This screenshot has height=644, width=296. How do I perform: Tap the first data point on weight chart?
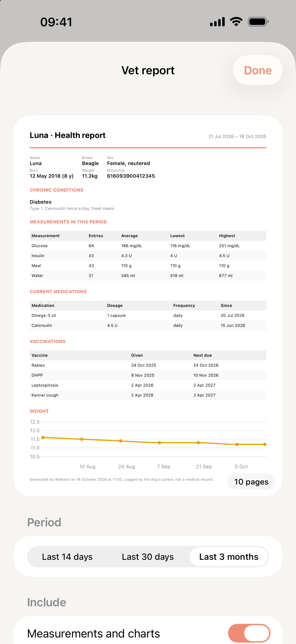tap(43, 437)
